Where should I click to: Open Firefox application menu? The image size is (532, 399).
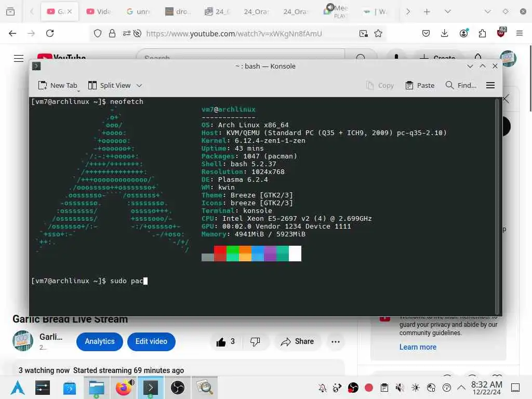pyautogui.click(x=520, y=33)
